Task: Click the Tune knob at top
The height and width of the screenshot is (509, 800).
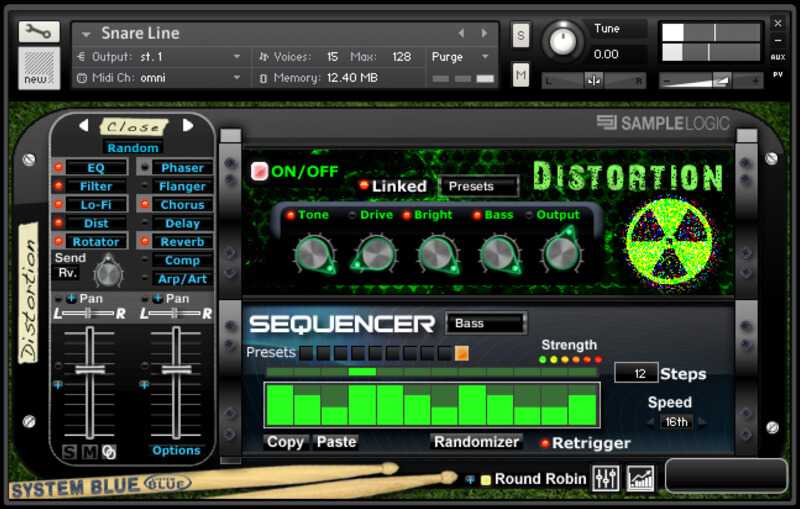Action: (x=562, y=41)
